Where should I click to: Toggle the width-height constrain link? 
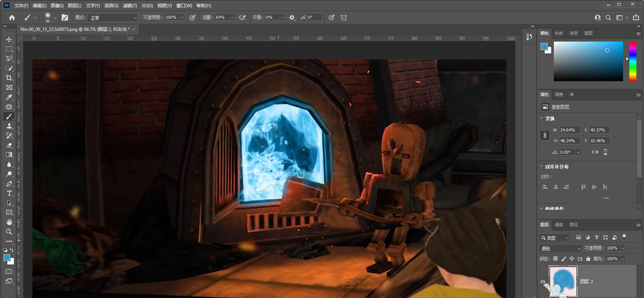[x=545, y=136]
